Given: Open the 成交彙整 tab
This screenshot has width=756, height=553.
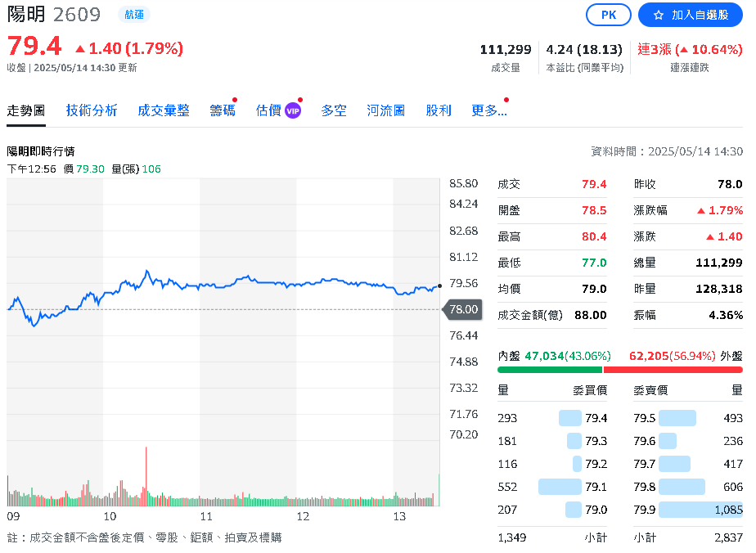Looking at the screenshot, I should pyautogui.click(x=164, y=111).
